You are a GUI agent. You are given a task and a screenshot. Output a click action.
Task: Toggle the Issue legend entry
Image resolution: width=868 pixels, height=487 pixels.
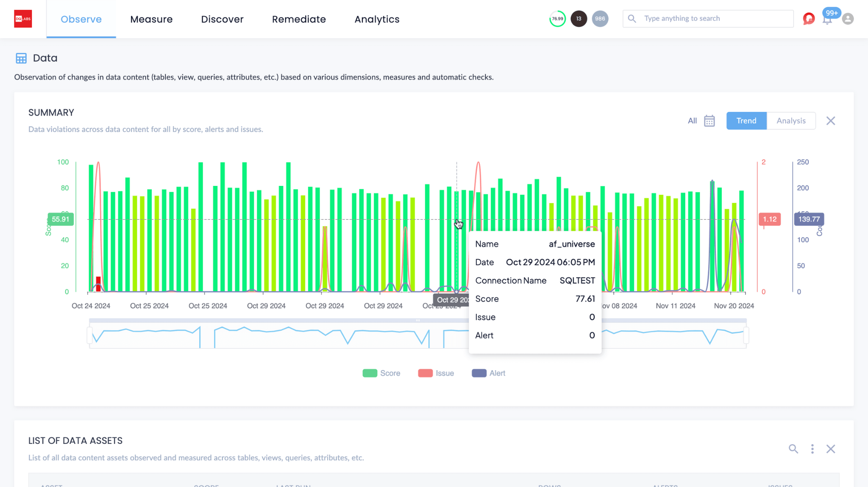click(x=437, y=373)
